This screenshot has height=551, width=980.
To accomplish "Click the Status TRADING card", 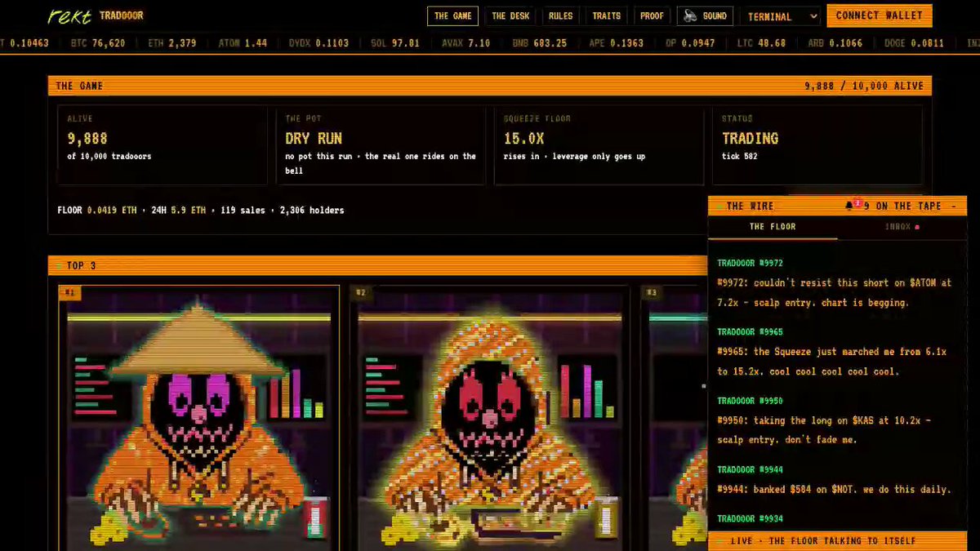I will 817,144.
